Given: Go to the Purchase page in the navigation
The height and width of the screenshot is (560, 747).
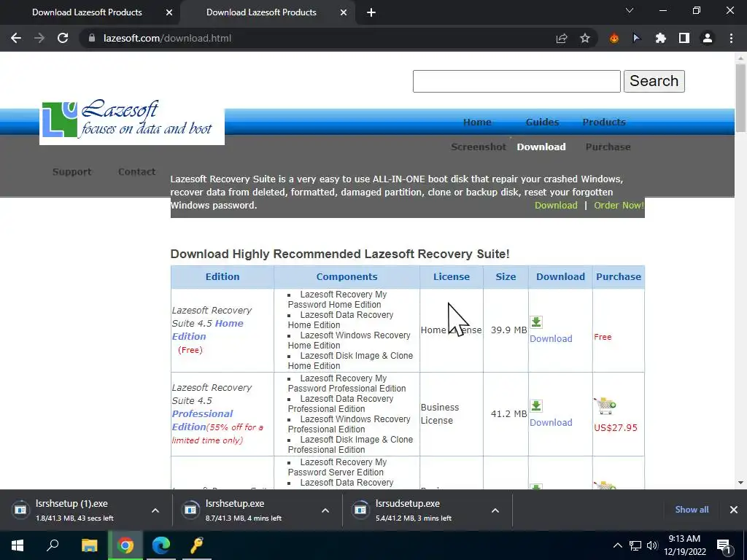Looking at the screenshot, I should (x=608, y=147).
